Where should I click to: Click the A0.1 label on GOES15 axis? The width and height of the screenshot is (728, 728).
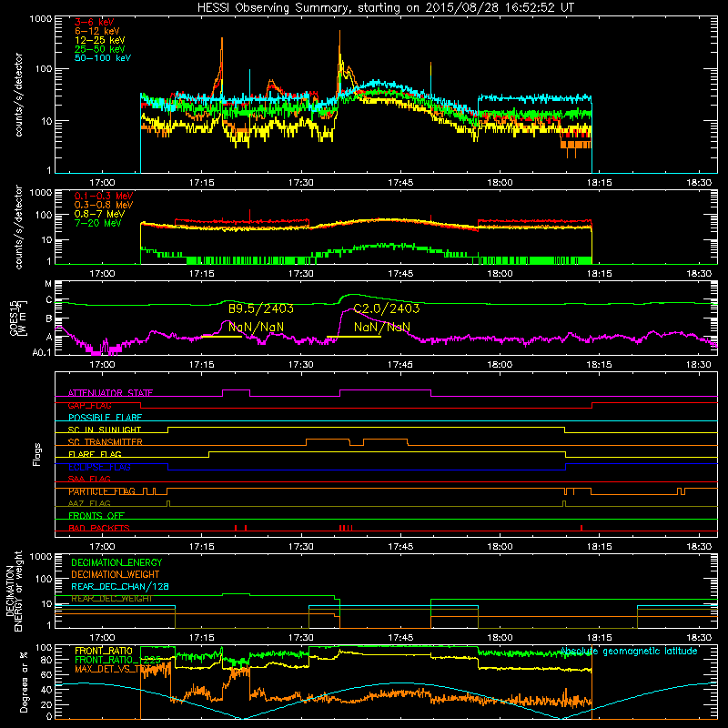[x=42, y=353]
